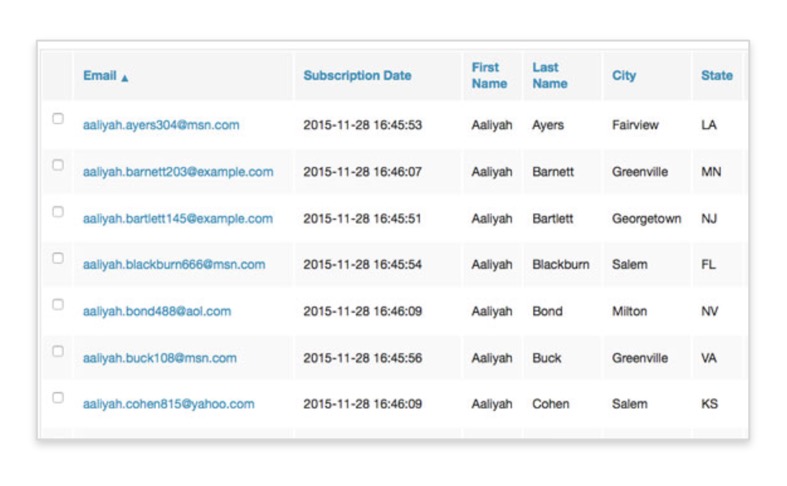Sort subscribers by City header
787x486 pixels.
[624, 75]
